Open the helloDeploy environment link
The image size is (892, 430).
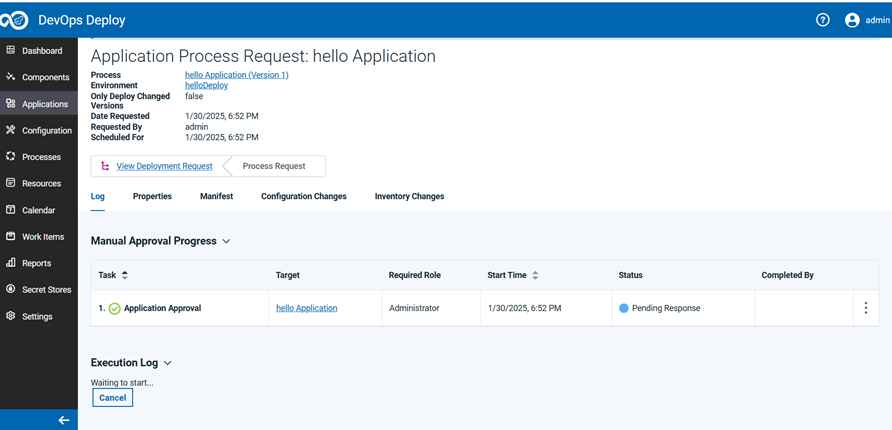point(206,86)
